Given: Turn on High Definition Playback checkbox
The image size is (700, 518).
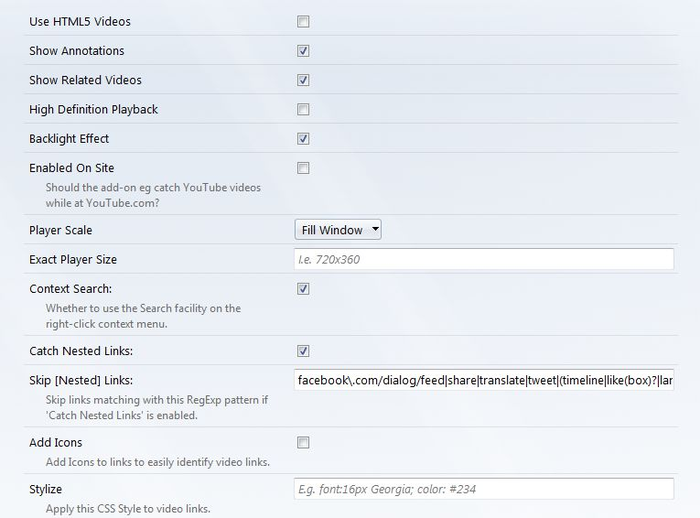Looking at the screenshot, I should [303, 109].
